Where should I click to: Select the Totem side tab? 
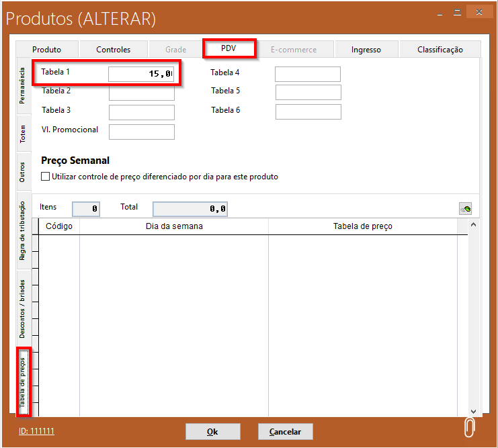tap(23, 133)
